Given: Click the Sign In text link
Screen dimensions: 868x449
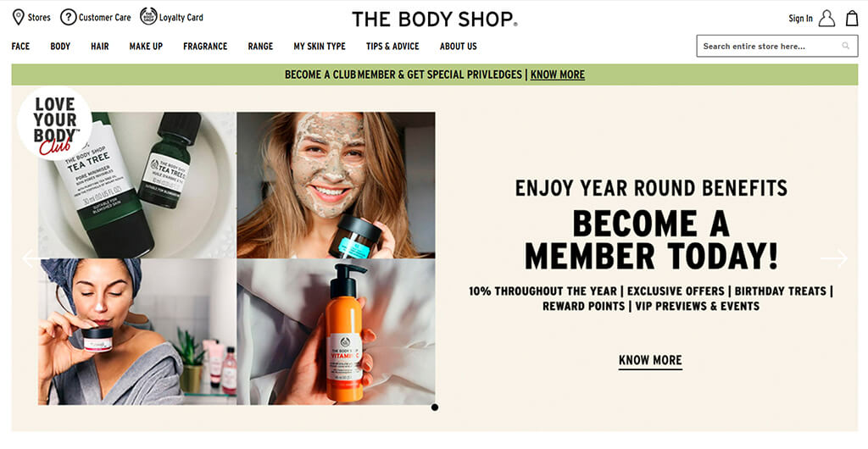Looking at the screenshot, I should [800, 19].
